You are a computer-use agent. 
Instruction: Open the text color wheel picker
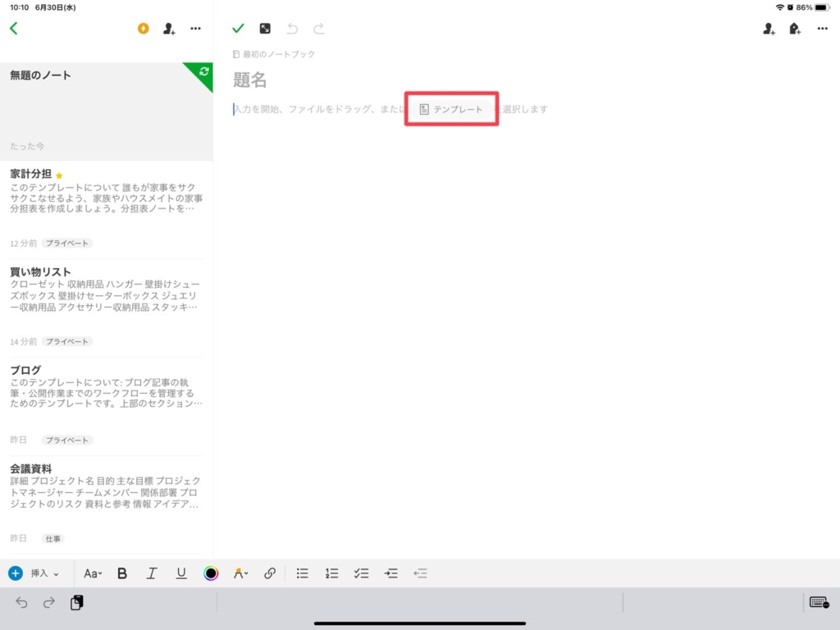click(211, 573)
